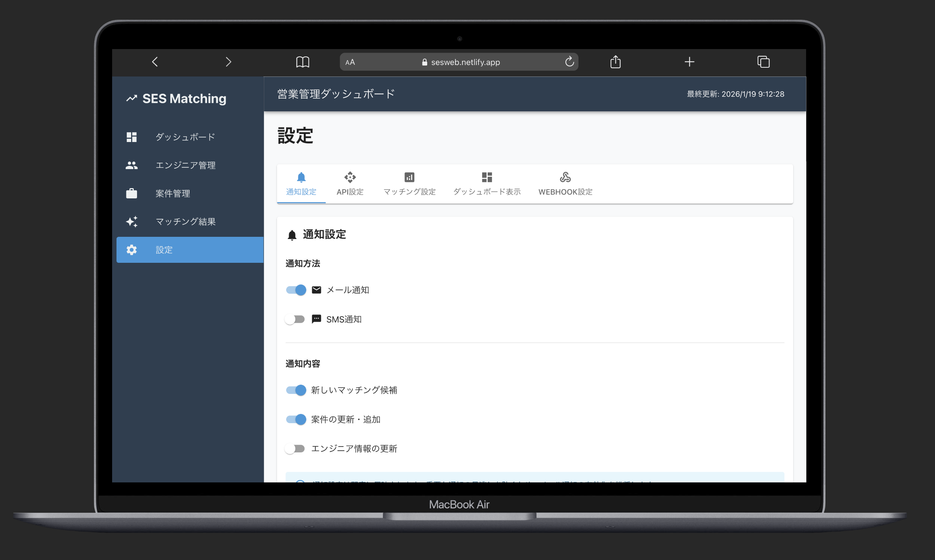Click the AA reader text size button
Screen dimensions: 935x560
tap(350, 62)
